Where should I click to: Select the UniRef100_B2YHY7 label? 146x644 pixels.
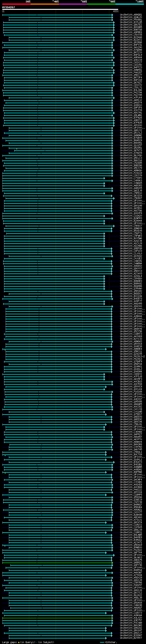click(x=131, y=638)
